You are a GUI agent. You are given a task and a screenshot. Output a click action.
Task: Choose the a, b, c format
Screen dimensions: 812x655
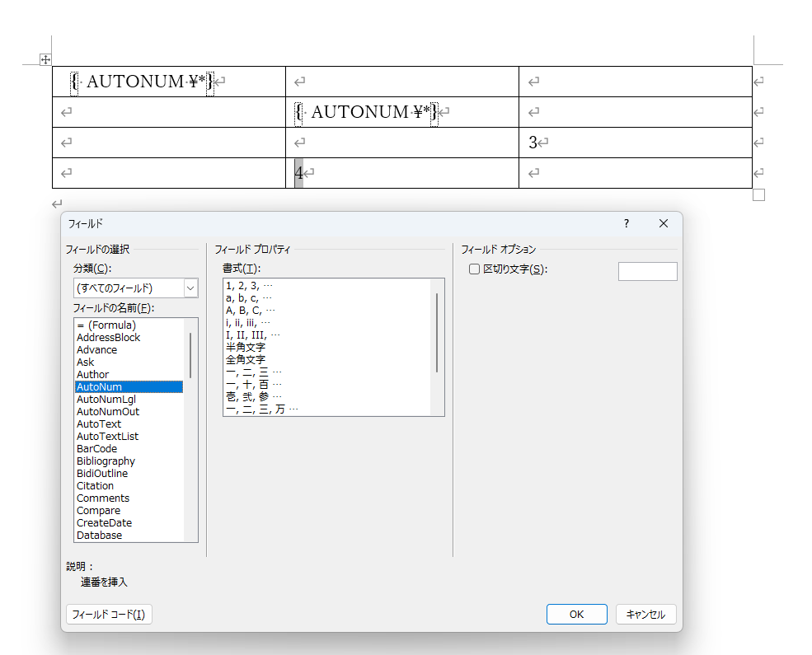248,297
